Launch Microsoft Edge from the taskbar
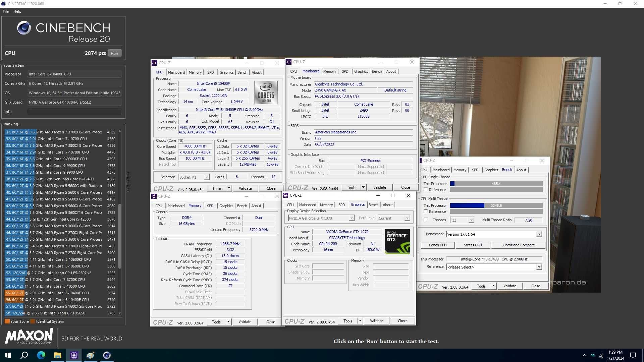 pyautogui.click(x=41, y=355)
